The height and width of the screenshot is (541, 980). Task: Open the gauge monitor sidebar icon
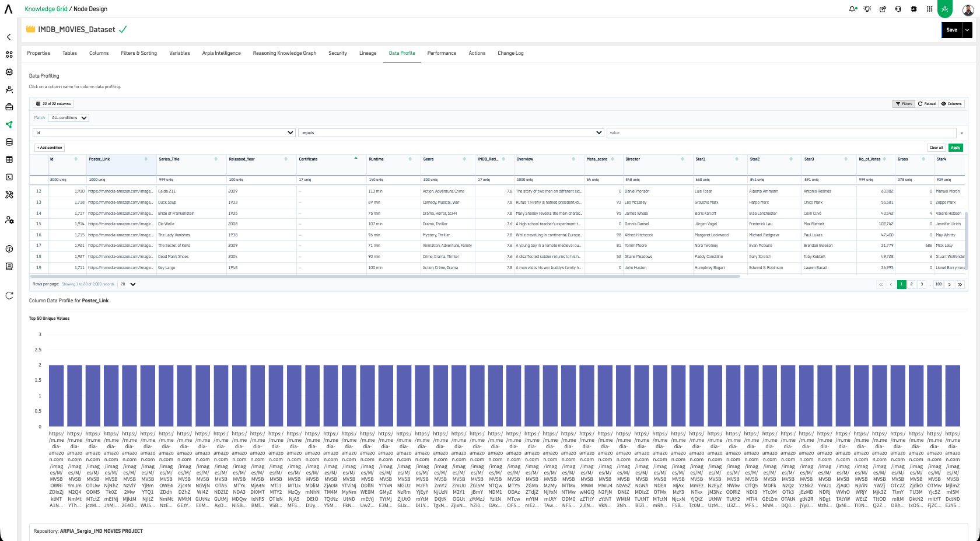click(x=9, y=249)
